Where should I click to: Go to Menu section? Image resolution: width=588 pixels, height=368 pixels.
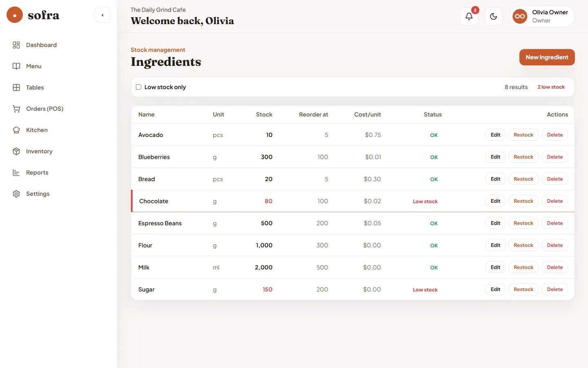click(x=59, y=66)
